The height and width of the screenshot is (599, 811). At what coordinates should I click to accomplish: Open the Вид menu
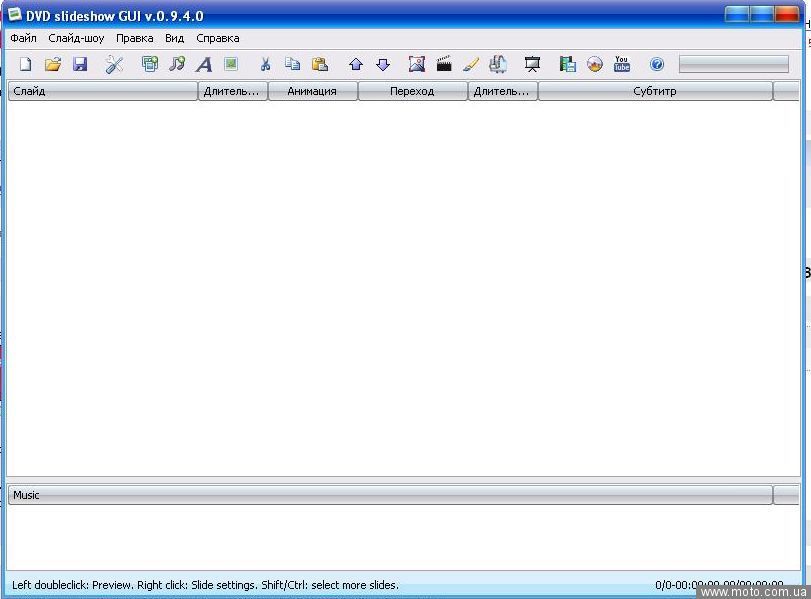click(x=174, y=38)
